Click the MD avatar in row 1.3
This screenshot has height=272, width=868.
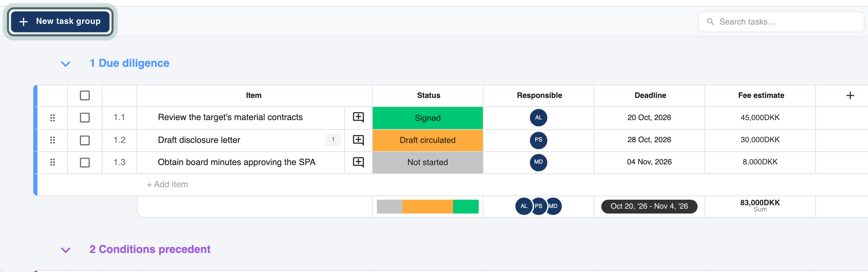[x=538, y=162]
